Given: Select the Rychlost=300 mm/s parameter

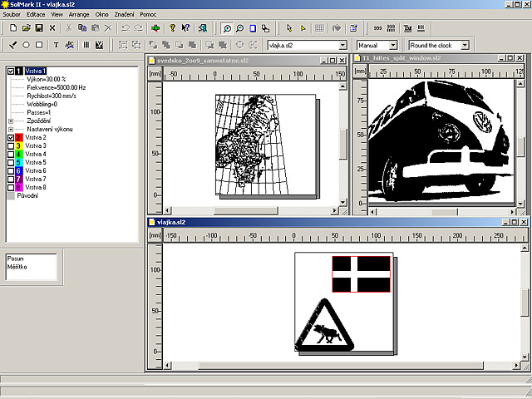Looking at the screenshot, I should 52,96.
